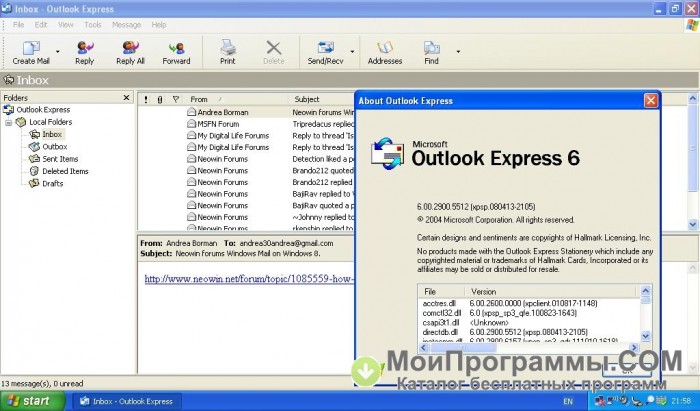Open the File menu
The height and width of the screenshot is (411, 700).
pyautogui.click(x=18, y=25)
